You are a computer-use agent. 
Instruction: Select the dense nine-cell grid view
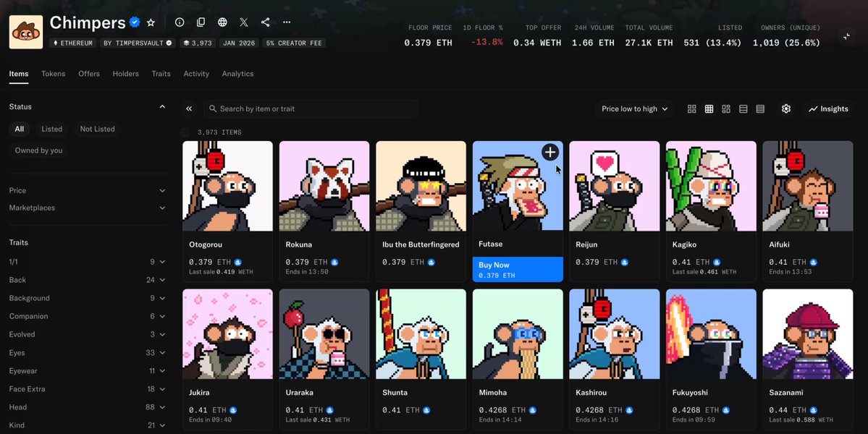pos(709,109)
